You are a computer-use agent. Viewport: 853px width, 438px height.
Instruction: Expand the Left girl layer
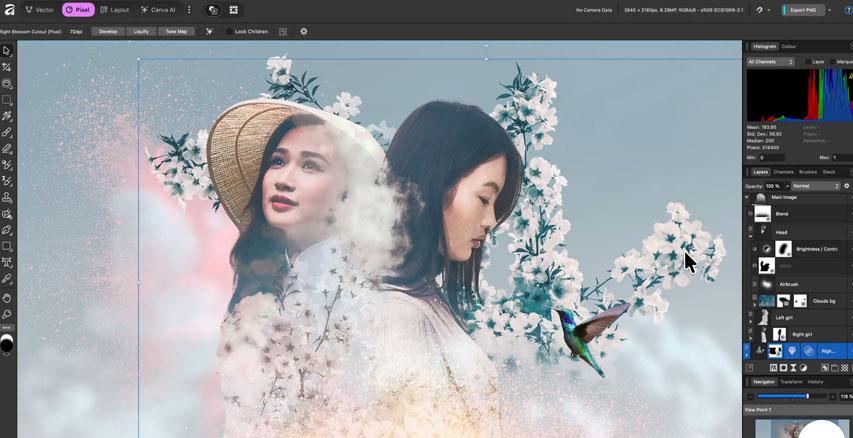point(751,322)
